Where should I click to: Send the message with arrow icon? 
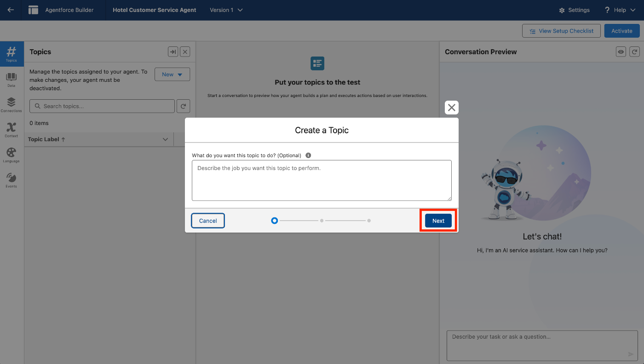[x=631, y=354]
